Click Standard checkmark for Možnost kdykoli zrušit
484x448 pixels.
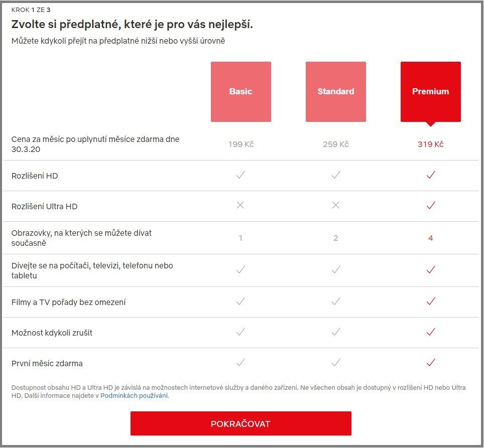click(x=335, y=332)
